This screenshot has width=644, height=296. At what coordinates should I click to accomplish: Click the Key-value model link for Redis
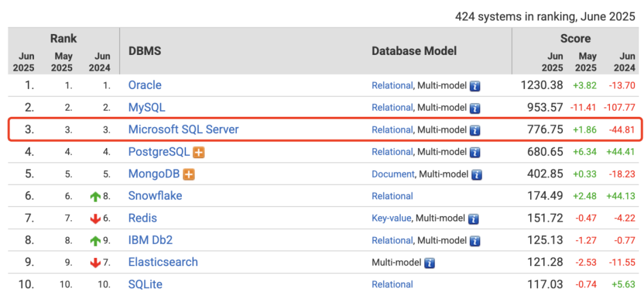(391, 218)
